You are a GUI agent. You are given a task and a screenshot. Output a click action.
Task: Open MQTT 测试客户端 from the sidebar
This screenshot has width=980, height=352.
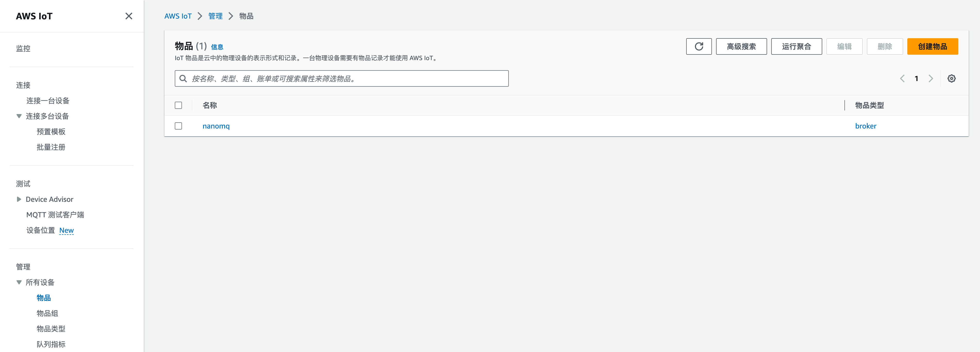coord(55,214)
